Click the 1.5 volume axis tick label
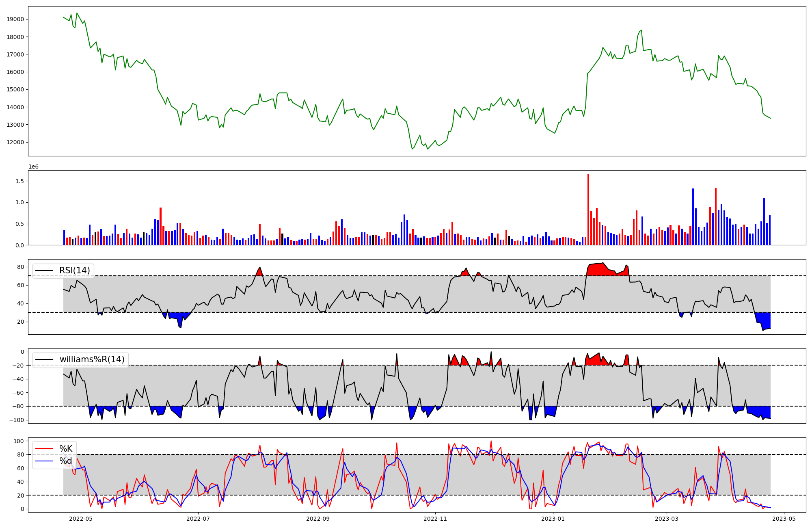Image resolution: width=812 pixels, height=528 pixels. click(x=19, y=181)
